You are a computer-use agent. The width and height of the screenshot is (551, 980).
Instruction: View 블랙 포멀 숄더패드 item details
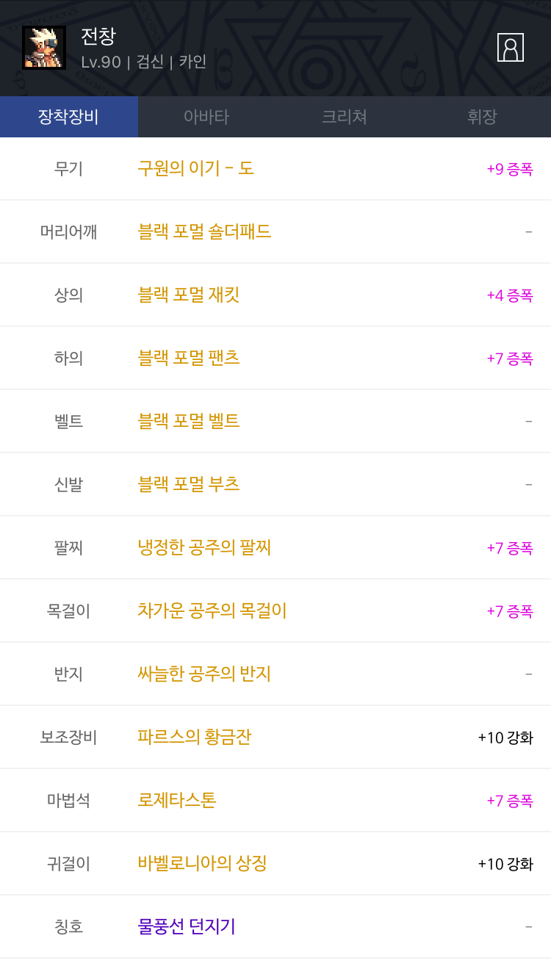[x=204, y=231]
